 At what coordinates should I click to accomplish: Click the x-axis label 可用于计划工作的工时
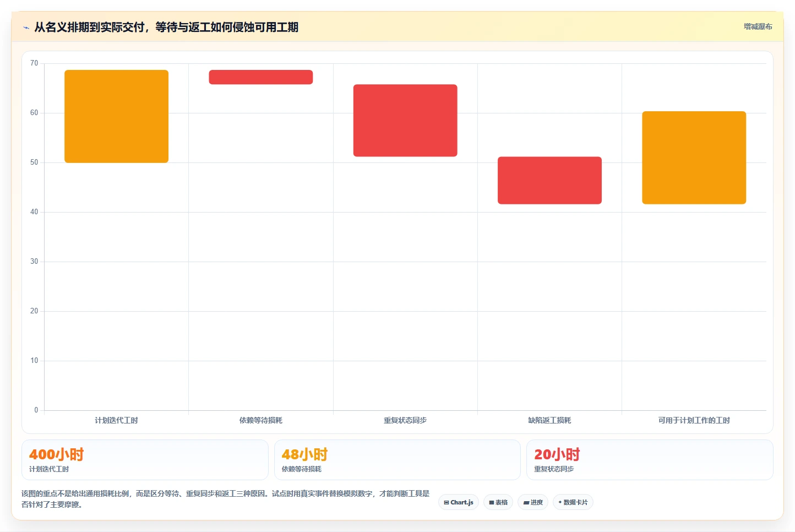click(694, 420)
